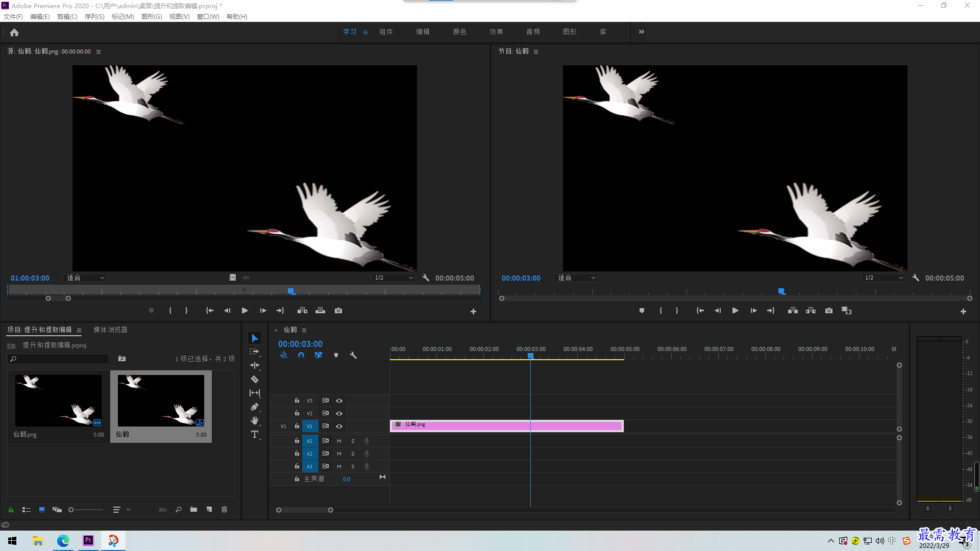980x551 pixels.
Task: Delete selected item in project panel
Action: (225, 510)
